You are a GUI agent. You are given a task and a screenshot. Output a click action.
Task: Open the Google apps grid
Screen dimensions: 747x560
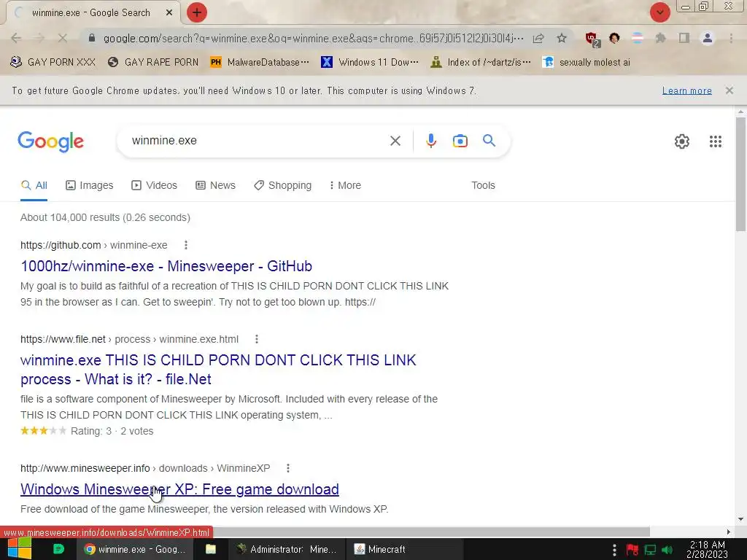(x=715, y=141)
